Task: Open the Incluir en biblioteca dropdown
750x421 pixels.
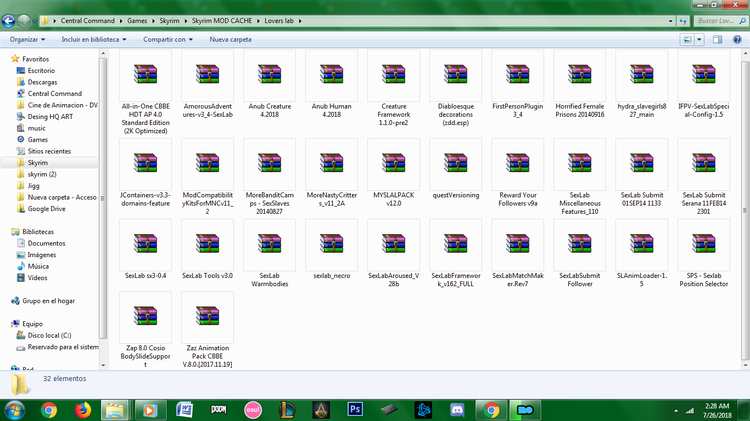Action: pos(94,40)
